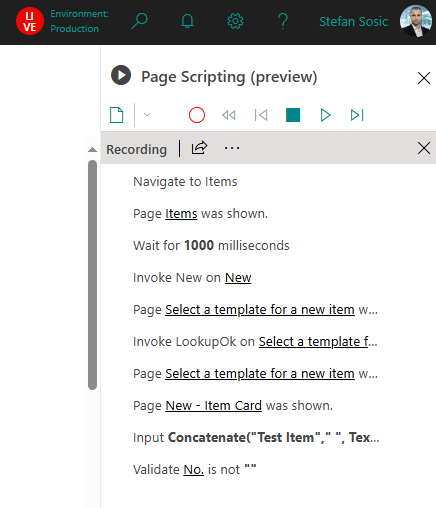The image size is (436, 508).
Task: Play the recorded script
Action: (325, 115)
